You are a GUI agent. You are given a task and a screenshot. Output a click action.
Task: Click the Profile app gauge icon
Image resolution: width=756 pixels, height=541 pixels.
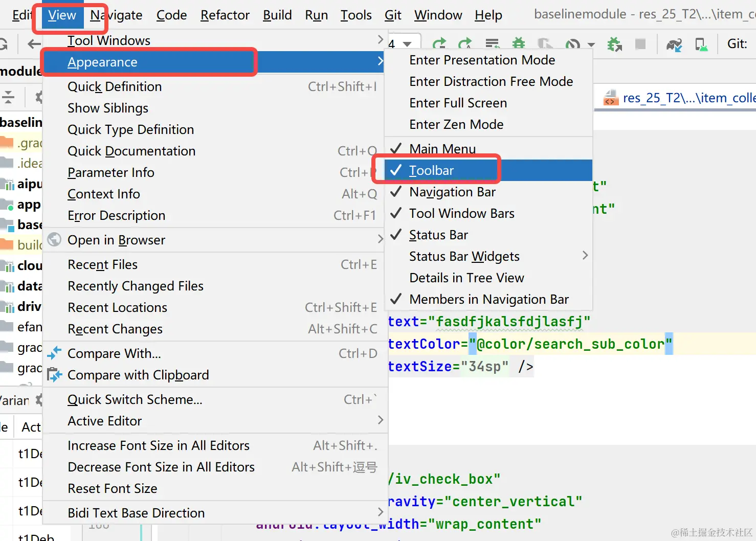click(572, 44)
